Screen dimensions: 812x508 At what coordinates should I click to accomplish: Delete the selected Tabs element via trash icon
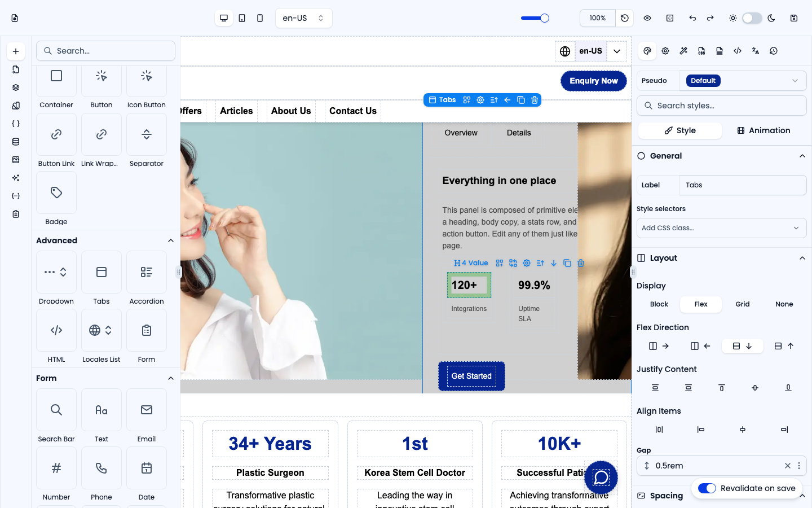[535, 100]
